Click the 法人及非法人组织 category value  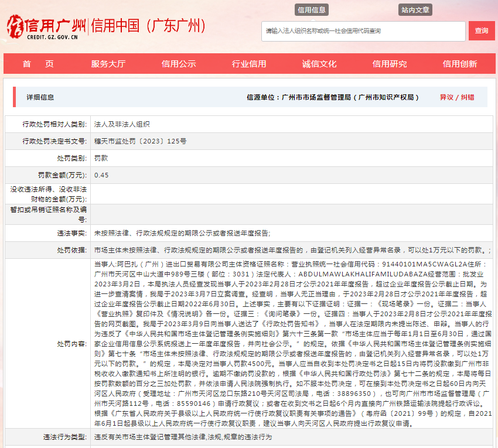(122, 124)
